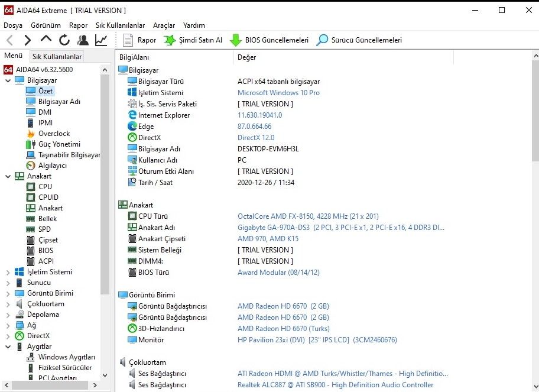
Task: Collapse the Anakart tree node
Action: 8,176
